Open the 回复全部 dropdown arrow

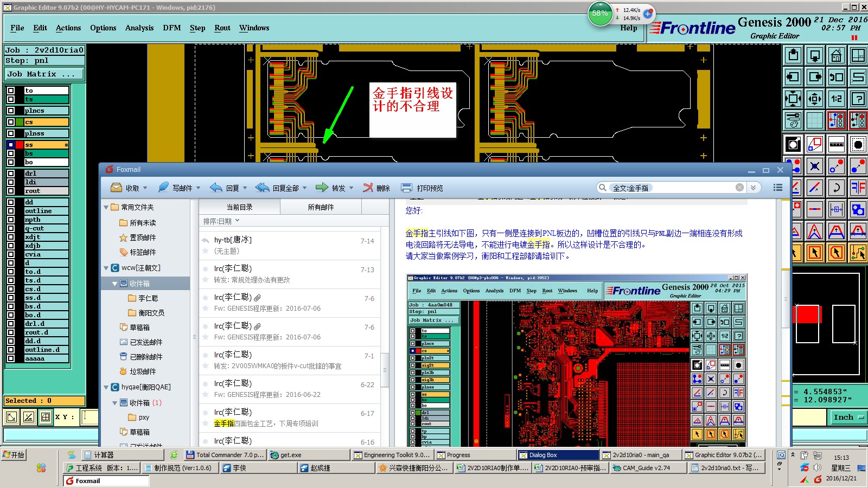[x=304, y=188]
